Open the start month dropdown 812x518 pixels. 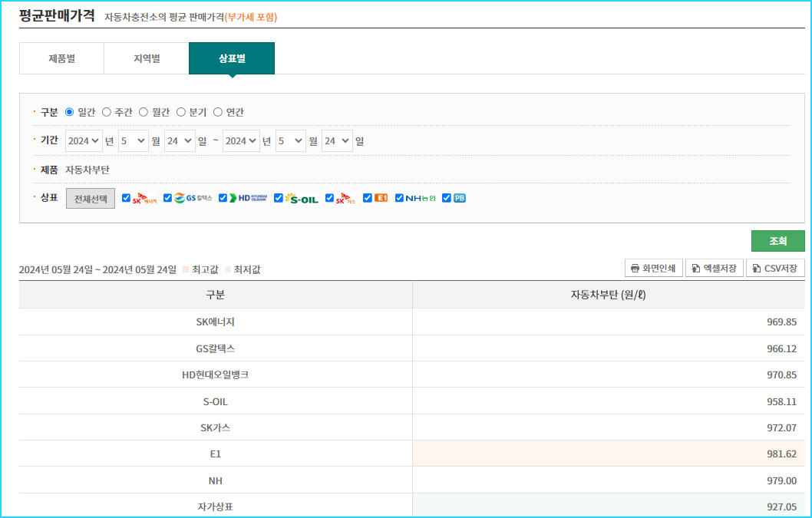tap(134, 141)
